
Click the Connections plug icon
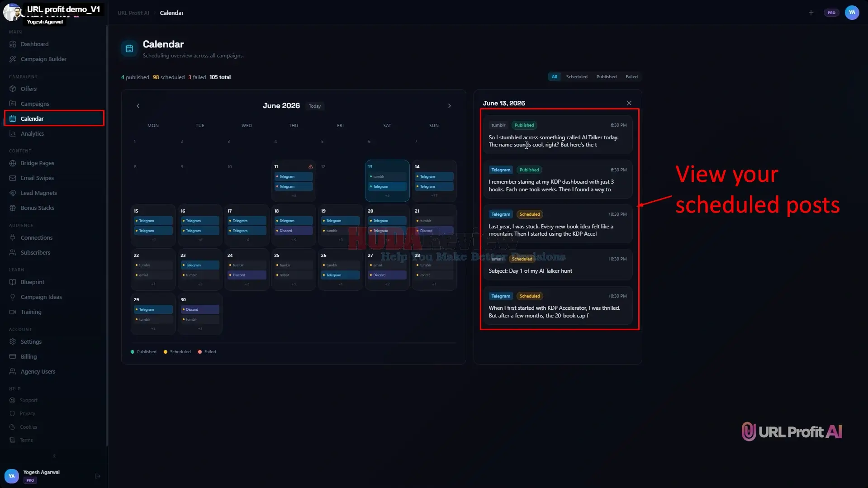pos(13,237)
